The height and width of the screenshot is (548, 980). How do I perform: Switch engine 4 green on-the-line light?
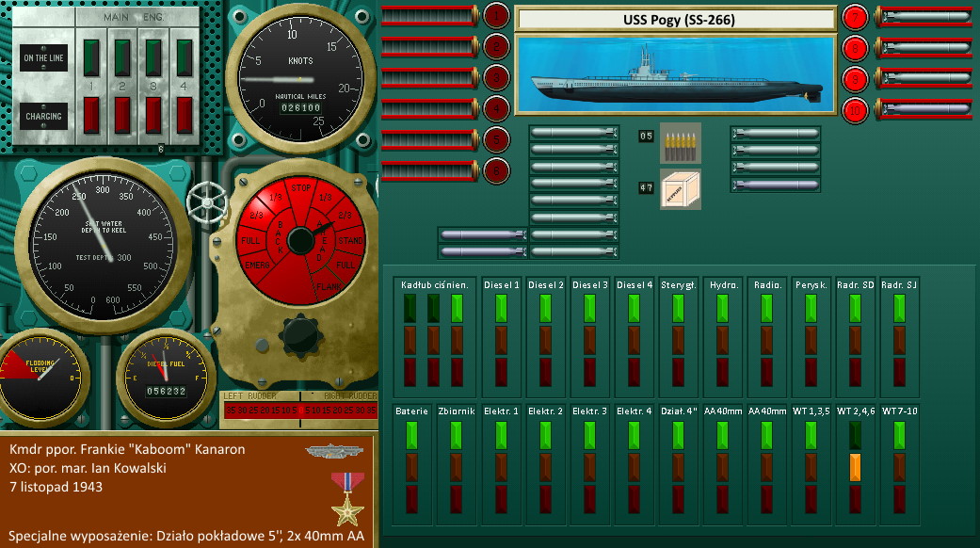coord(185,56)
